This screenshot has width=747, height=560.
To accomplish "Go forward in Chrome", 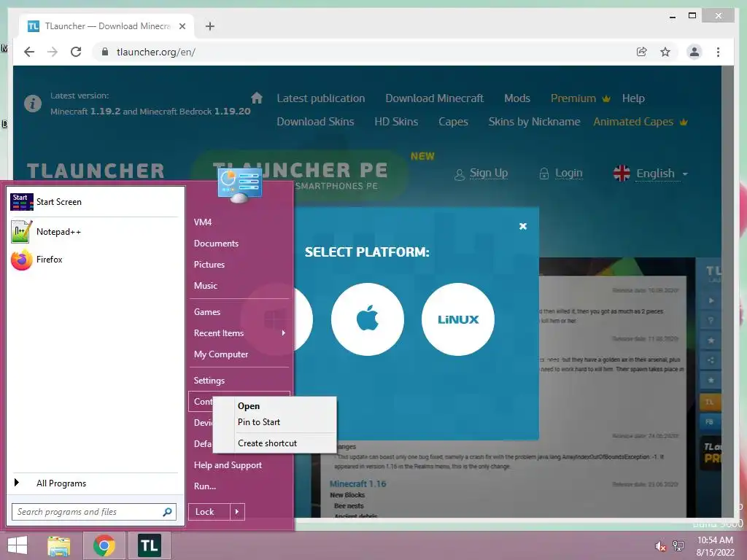I will pyautogui.click(x=53, y=52).
